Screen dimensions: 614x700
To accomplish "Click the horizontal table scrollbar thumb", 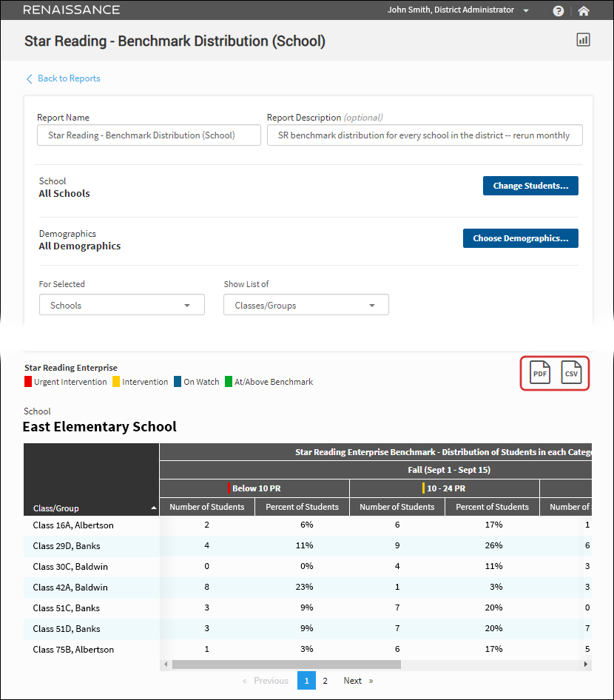I will [286, 664].
